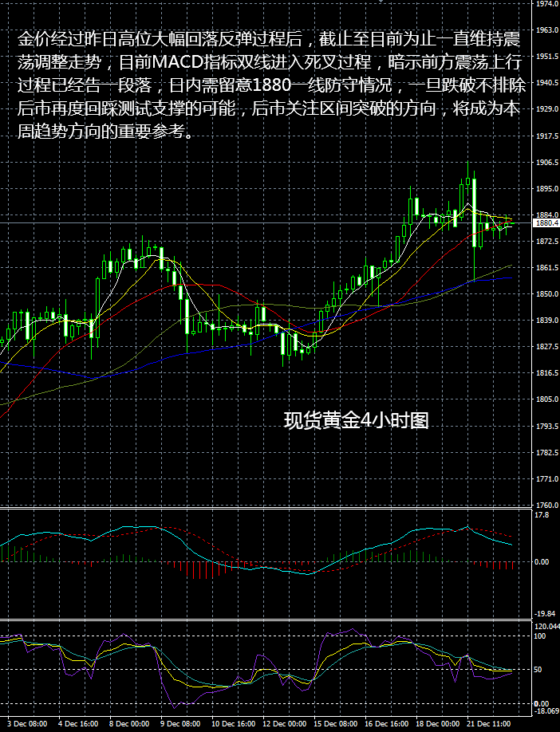Click the current price tag 1880.4
The image size is (560, 732).
pyautogui.click(x=546, y=223)
